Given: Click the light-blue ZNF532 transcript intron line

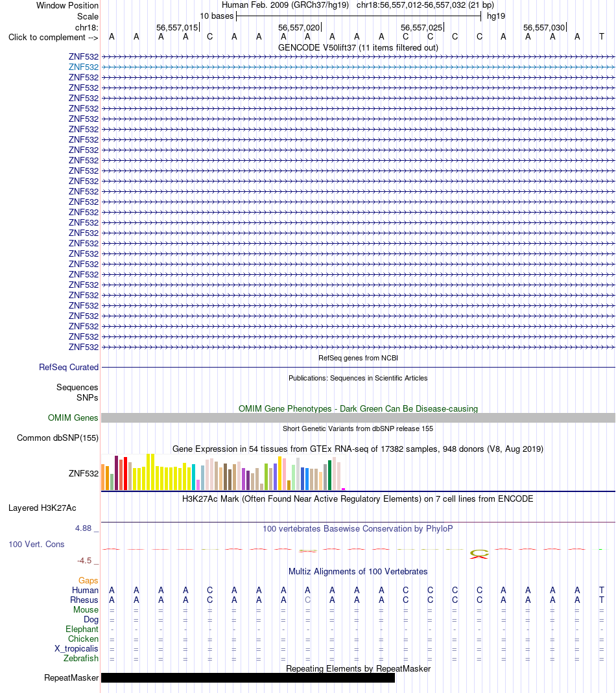Looking at the screenshot, I should 358,67.
